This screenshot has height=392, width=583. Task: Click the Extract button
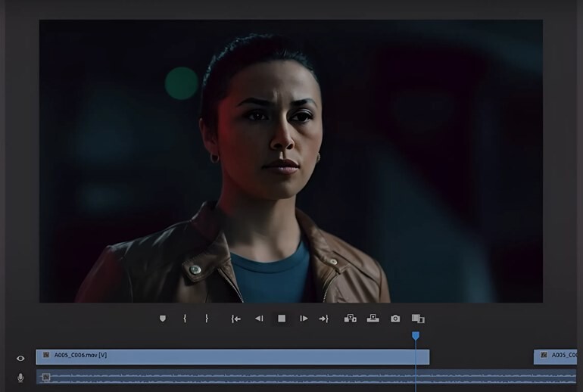373,319
